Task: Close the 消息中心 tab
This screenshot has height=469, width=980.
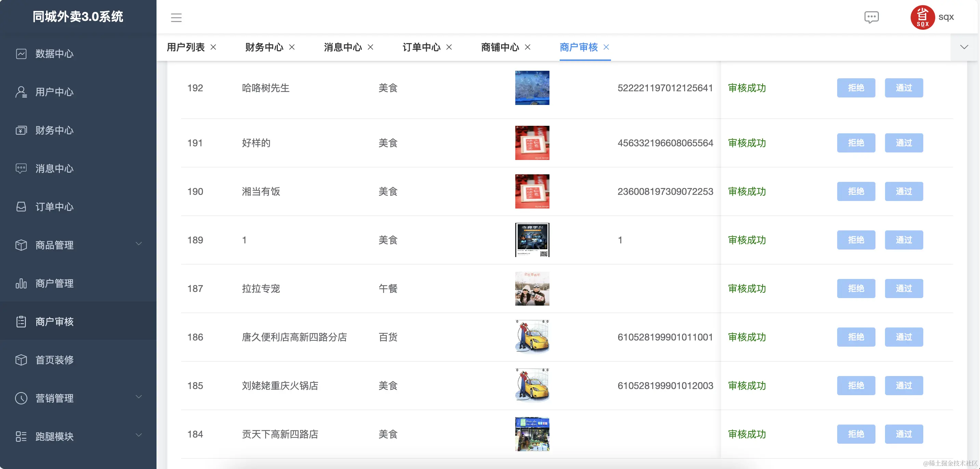Action: 370,47
